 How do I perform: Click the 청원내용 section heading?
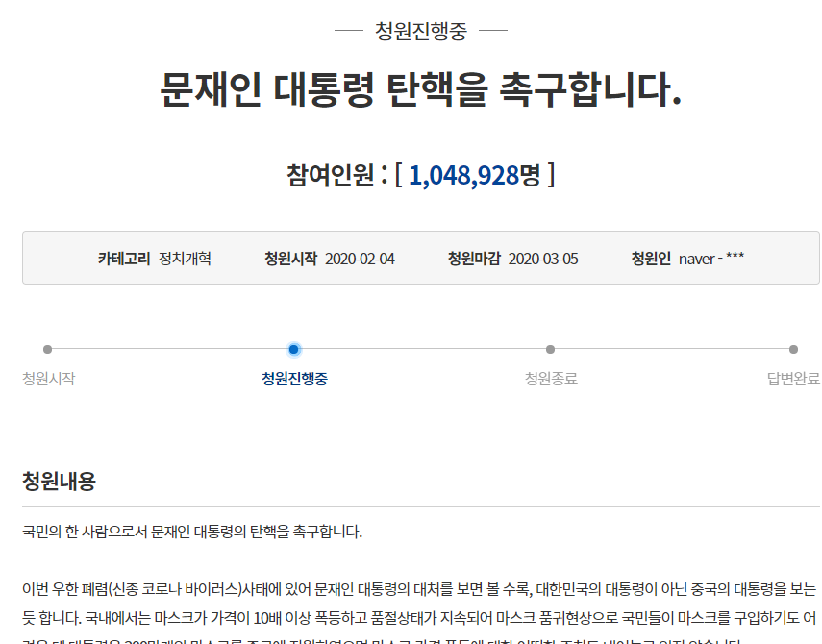(59, 482)
